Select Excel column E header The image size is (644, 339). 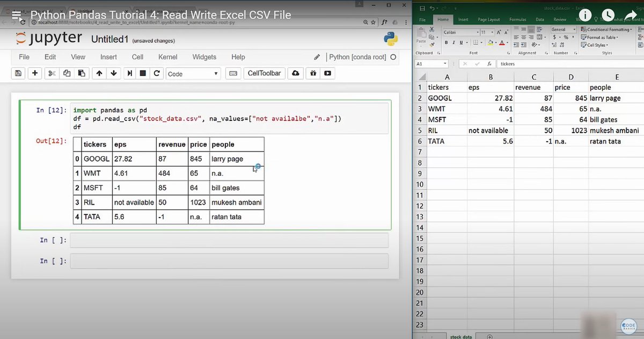(616, 77)
